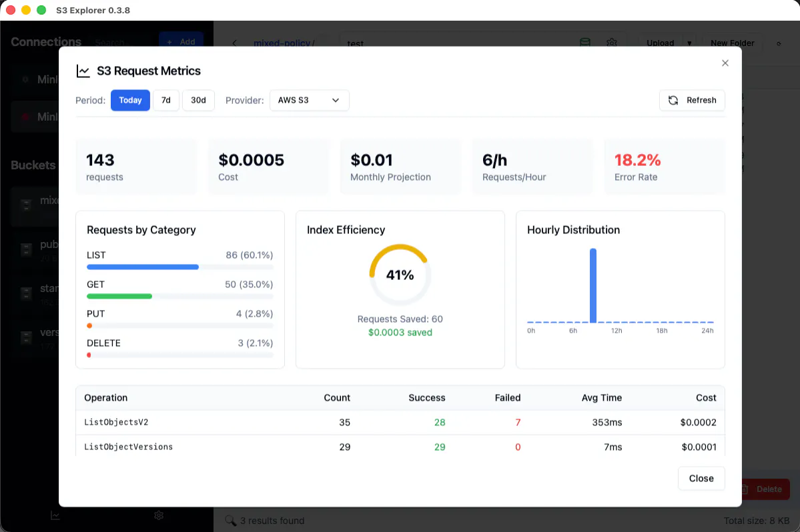The width and height of the screenshot is (800, 532).
Task: Click the PUT category row
Action: point(180,319)
